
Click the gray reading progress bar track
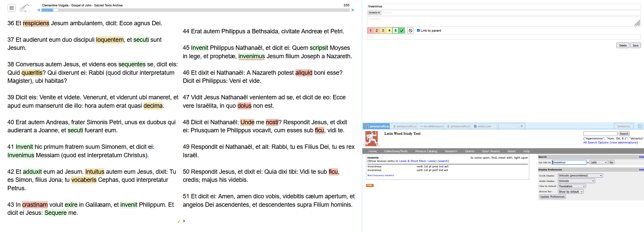[195, 10]
